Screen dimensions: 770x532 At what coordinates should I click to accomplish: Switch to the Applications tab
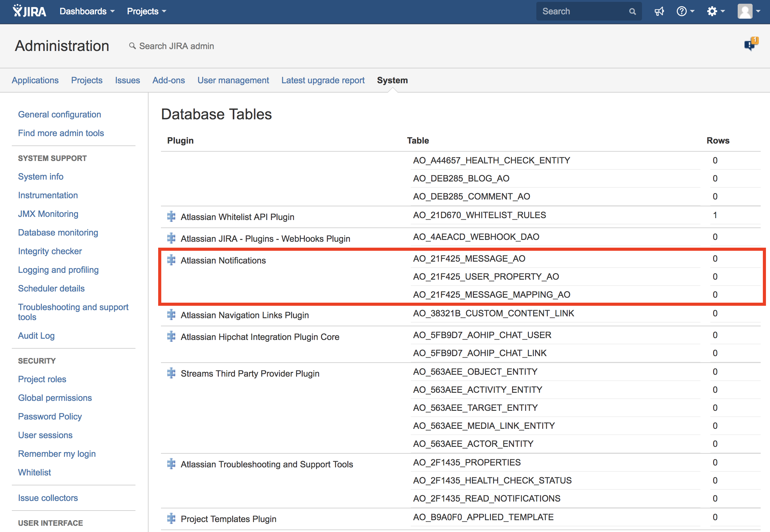[35, 80]
